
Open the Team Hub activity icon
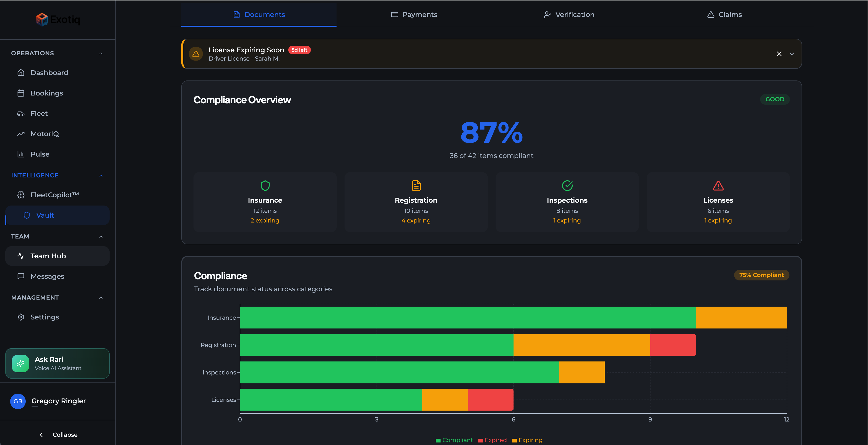pos(21,256)
